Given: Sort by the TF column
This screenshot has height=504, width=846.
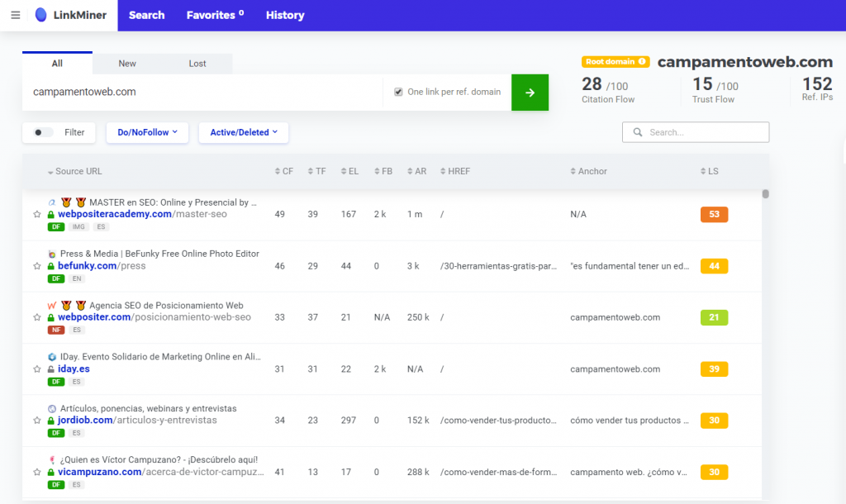Looking at the screenshot, I should click(316, 171).
